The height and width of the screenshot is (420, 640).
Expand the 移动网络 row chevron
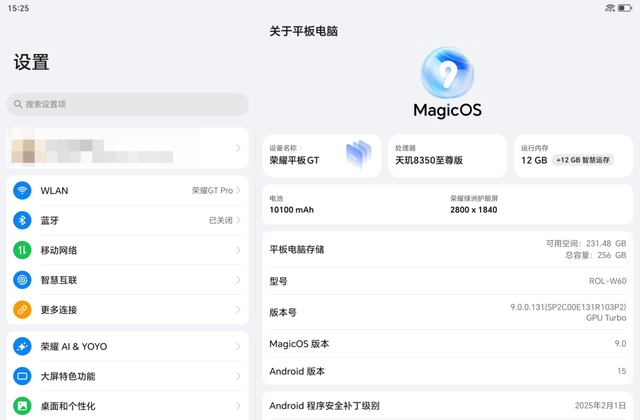coord(238,250)
